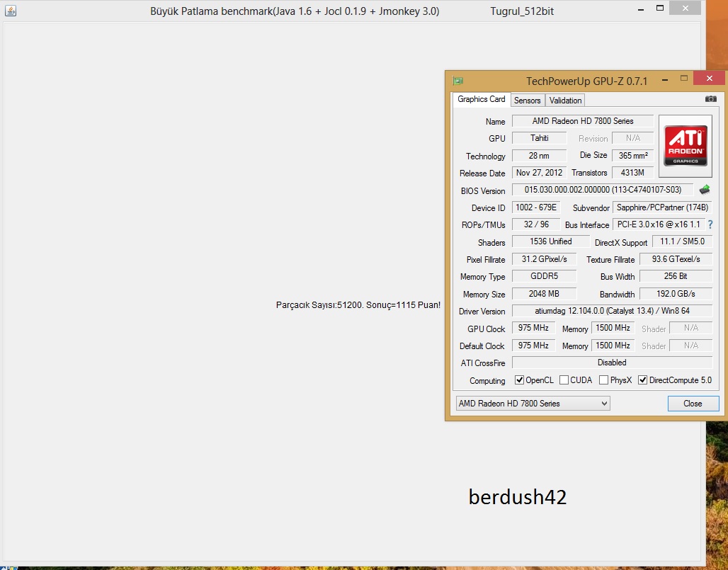Close GPU-Z with the red X
The image size is (728, 570).
(709, 78)
